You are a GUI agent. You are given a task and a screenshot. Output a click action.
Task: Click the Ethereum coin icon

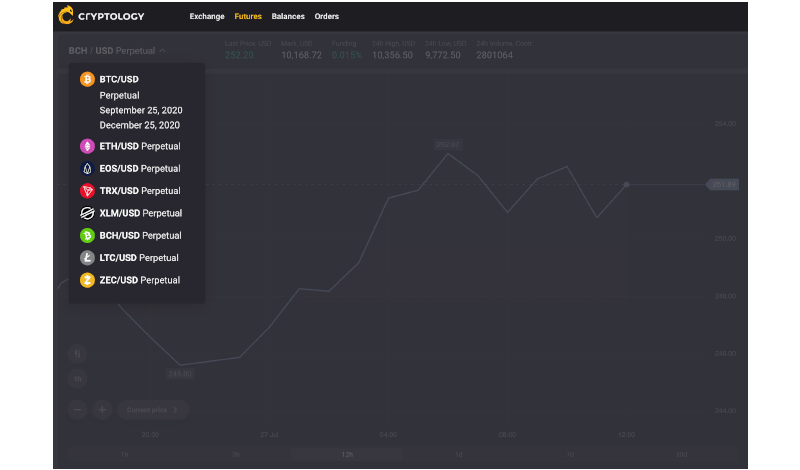(x=87, y=146)
